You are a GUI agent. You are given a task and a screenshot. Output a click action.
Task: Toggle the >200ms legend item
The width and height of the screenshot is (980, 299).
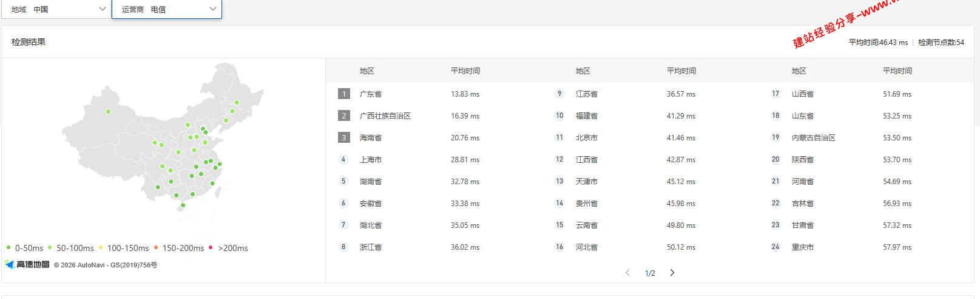(229, 248)
